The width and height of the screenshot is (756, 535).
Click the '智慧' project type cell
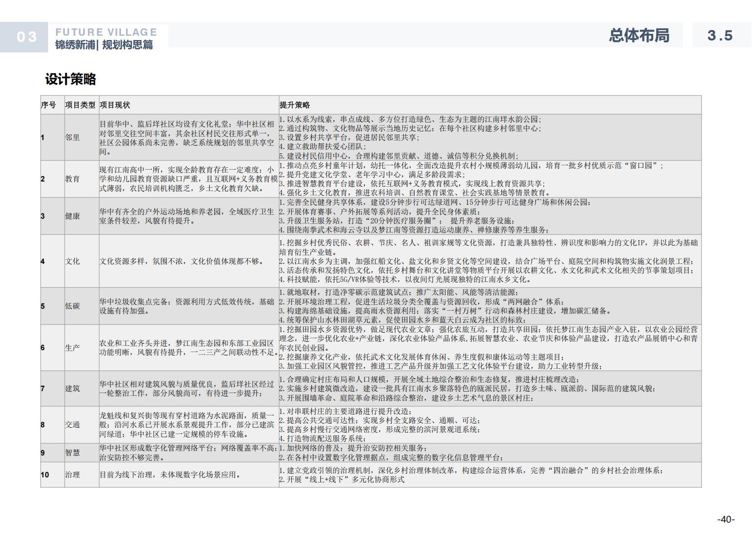coord(73,453)
